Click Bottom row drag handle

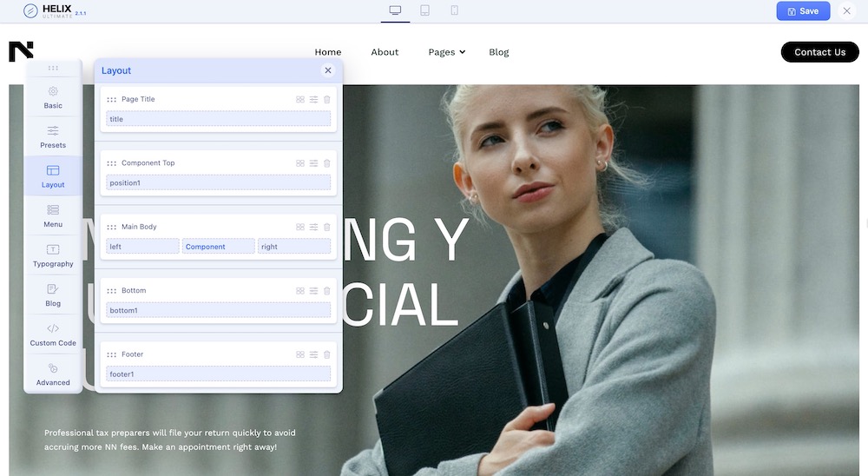pyautogui.click(x=111, y=291)
